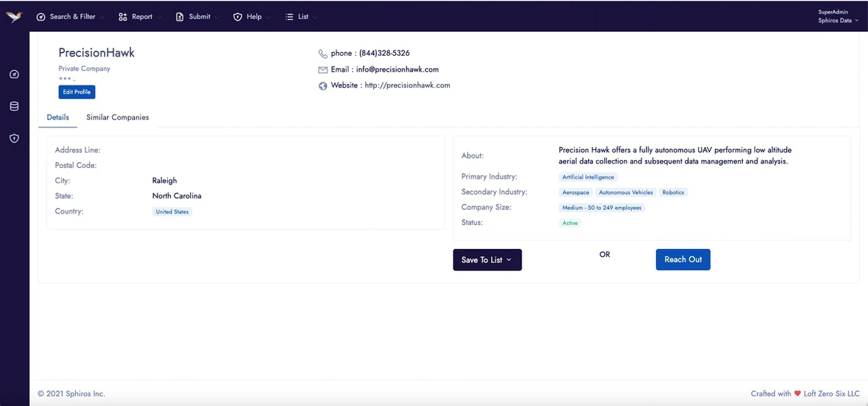Select the Details tab

[58, 117]
